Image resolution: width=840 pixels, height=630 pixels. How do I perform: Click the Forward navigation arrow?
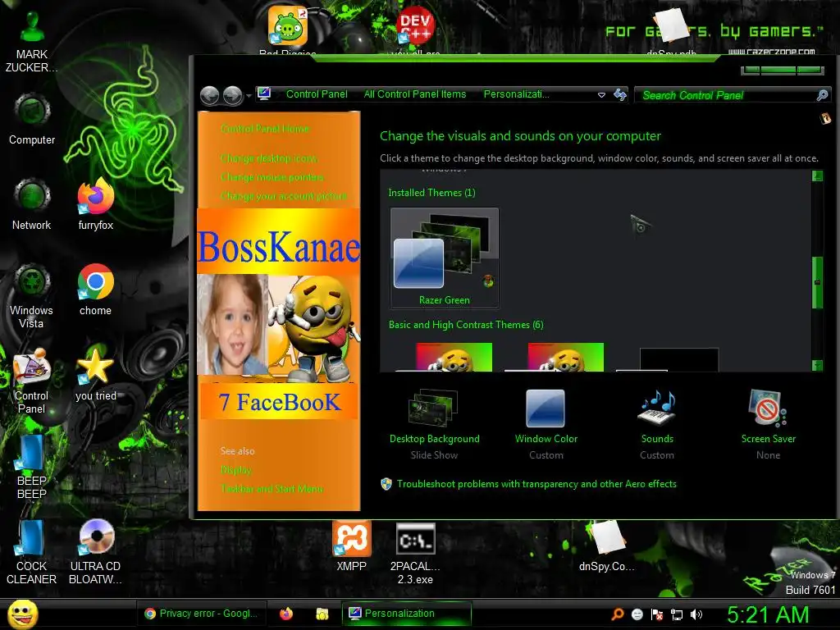pos(232,96)
